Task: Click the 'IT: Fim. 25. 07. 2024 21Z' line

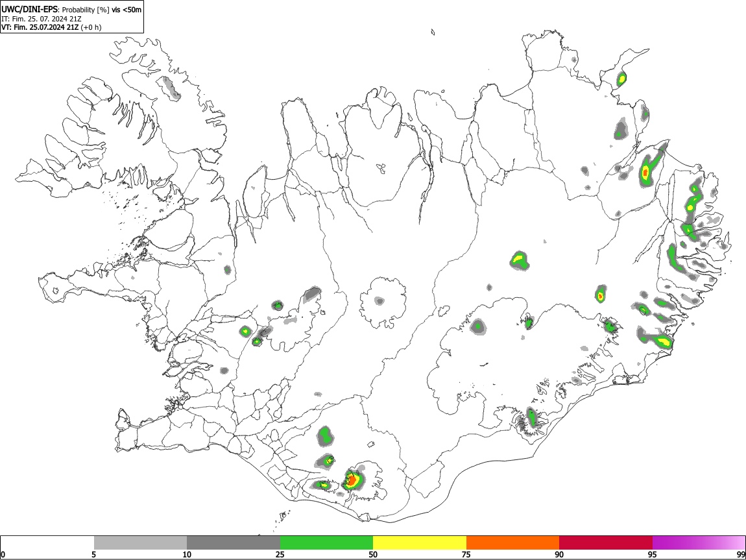Action: (42, 19)
